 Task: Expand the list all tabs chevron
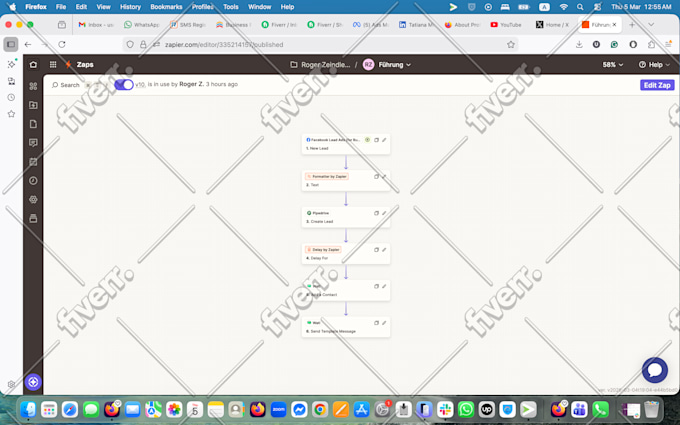651,25
